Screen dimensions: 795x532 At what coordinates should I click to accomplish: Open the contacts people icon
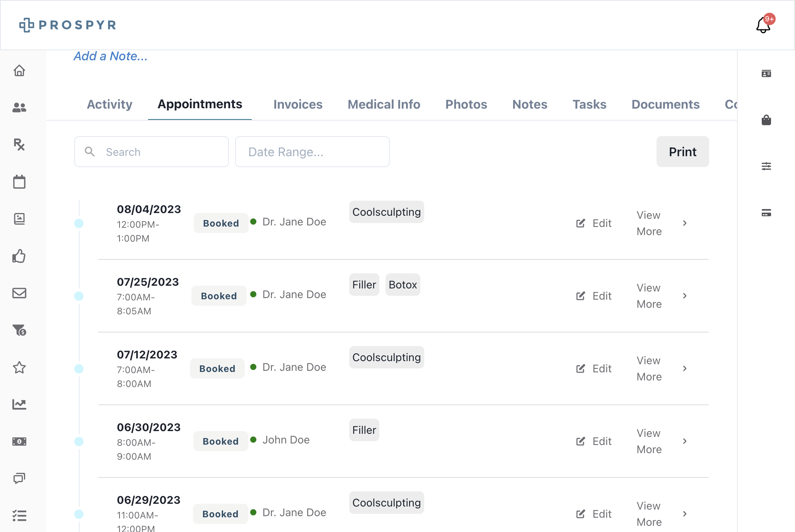click(x=19, y=107)
